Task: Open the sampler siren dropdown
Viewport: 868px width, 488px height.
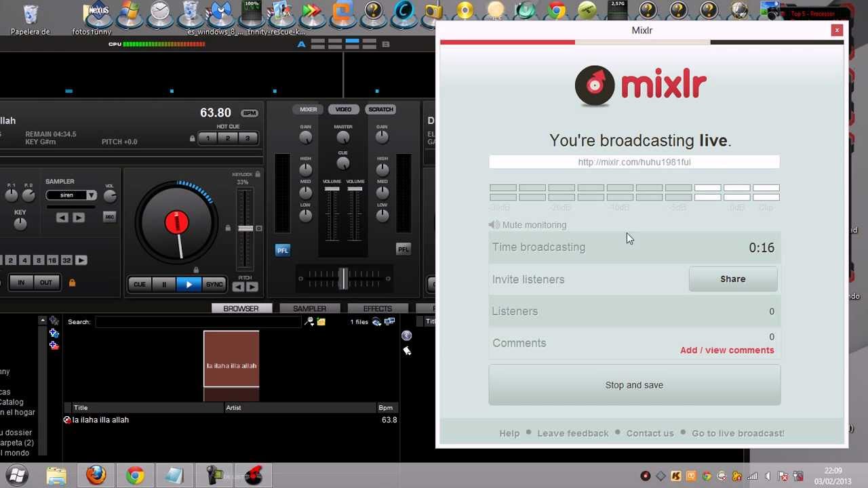Action: 91,195
